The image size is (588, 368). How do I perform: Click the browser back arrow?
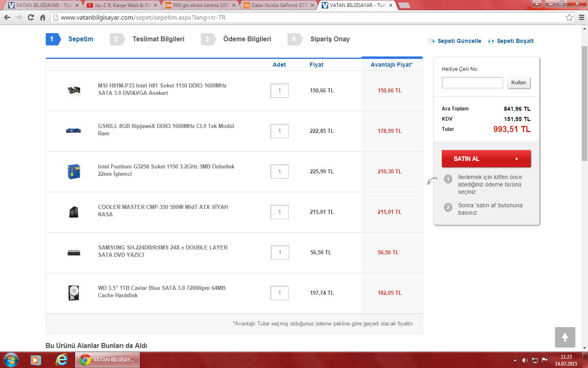tap(7, 17)
